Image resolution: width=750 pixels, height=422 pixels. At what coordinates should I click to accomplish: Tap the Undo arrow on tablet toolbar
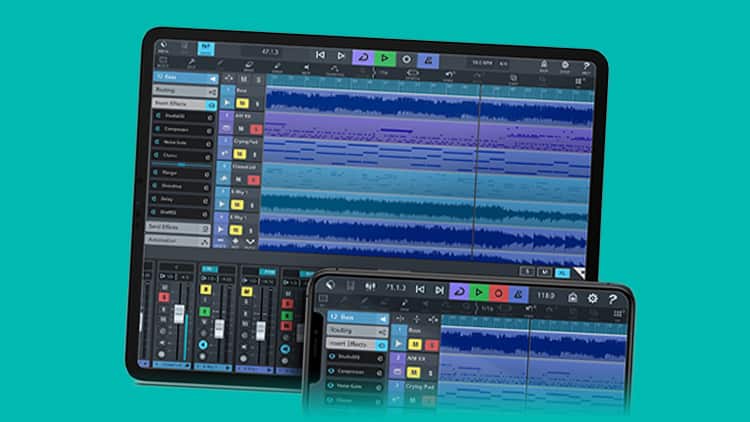click(x=449, y=76)
